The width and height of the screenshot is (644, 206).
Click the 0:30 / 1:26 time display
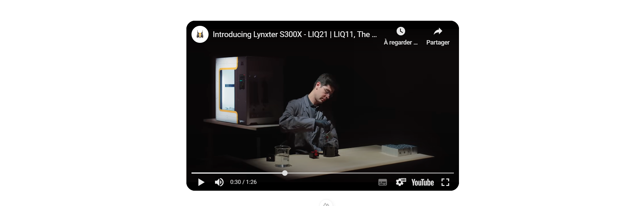click(243, 182)
